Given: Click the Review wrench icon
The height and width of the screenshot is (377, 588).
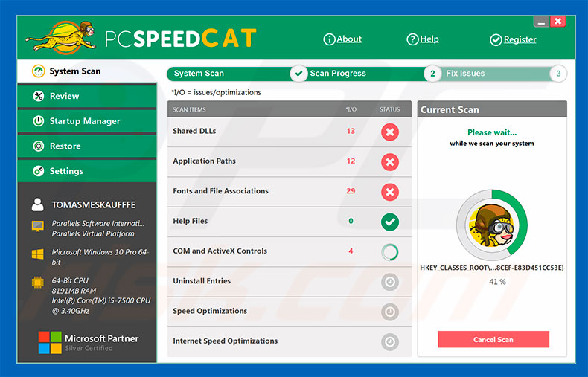Looking at the screenshot, I should pyautogui.click(x=38, y=96).
